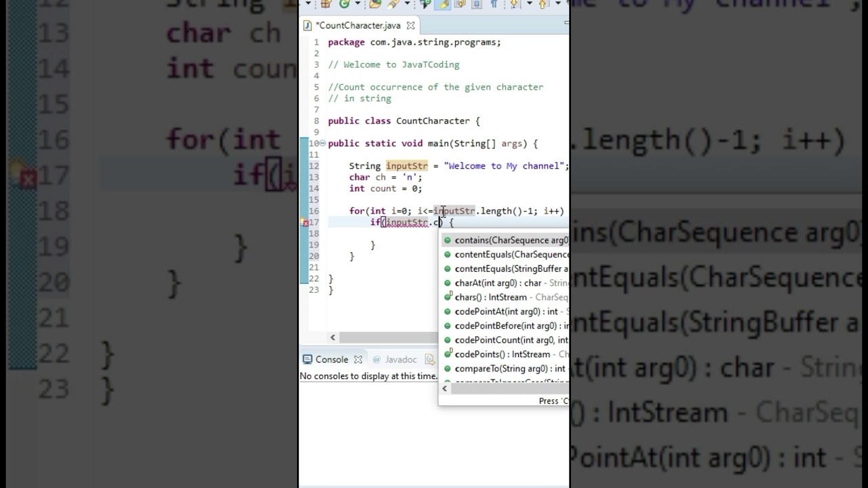
Task: Choose contentEquals(CharSequence) suggestion
Action: (x=504, y=254)
